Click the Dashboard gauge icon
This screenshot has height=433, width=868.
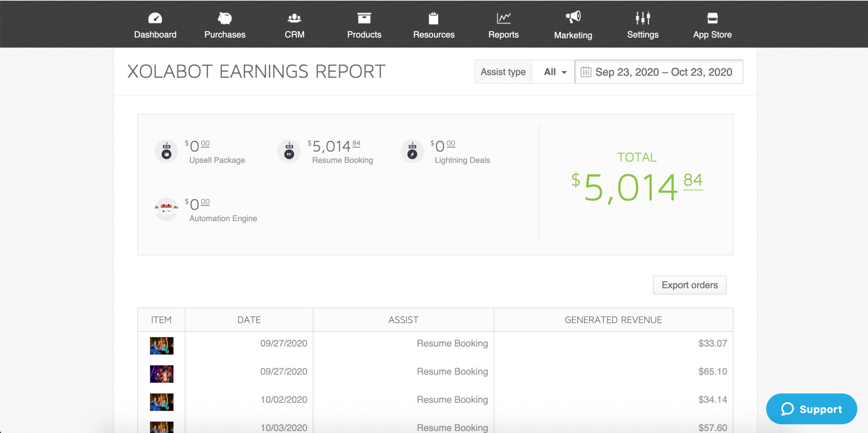(155, 18)
